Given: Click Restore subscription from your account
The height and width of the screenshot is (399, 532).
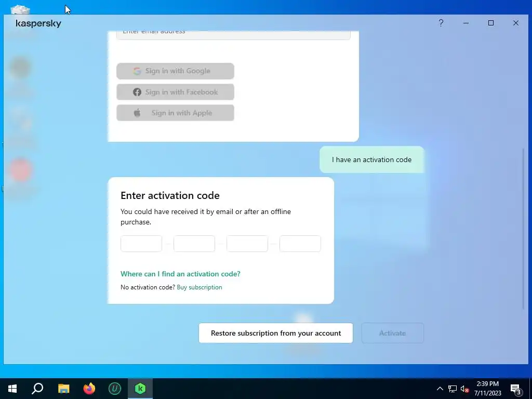Looking at the screenshot, I should coord(275,333).
